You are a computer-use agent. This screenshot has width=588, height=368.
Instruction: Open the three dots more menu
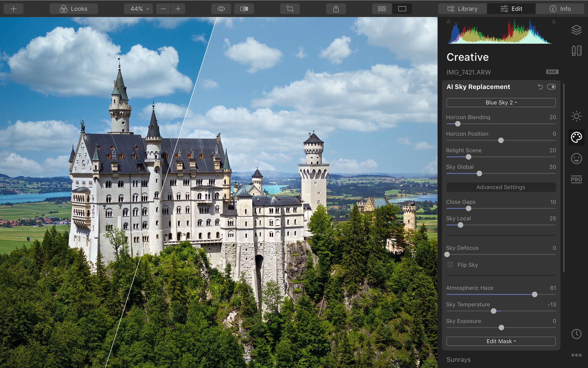pos(576,355)
